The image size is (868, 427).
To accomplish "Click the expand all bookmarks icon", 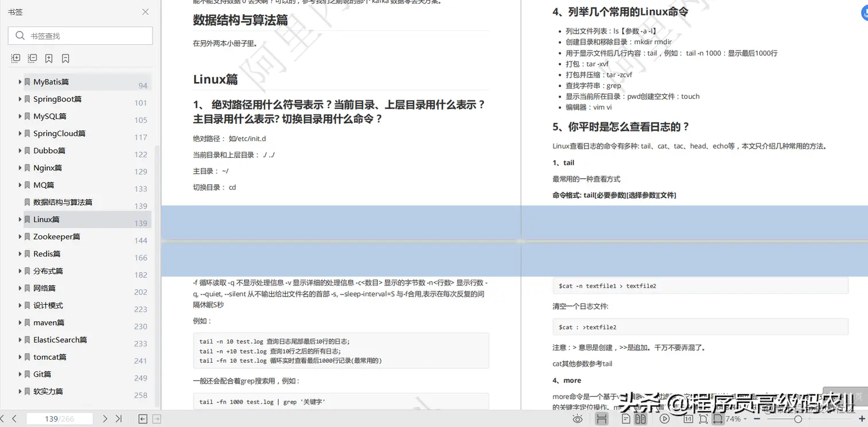I will (x=15, y=59).
